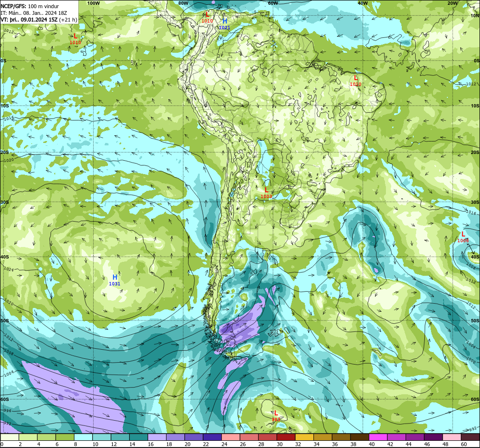Select the magenta 40–42 legend swatch
The image size is (480, 448).
378,437
